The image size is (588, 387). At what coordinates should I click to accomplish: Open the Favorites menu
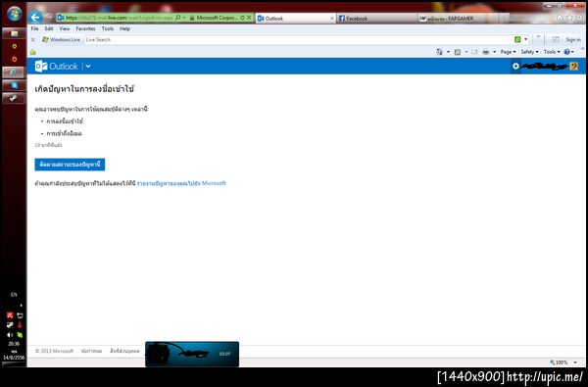85,28
